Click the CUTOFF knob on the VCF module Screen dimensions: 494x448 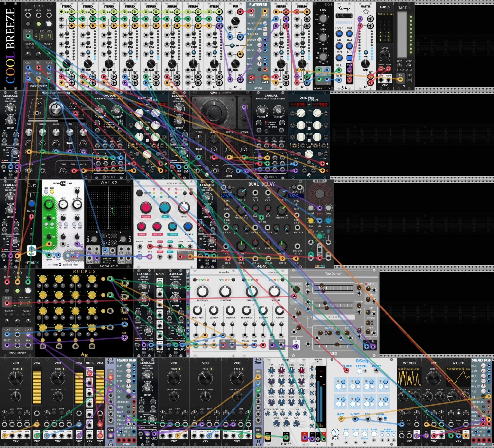(x=434, y=379)
